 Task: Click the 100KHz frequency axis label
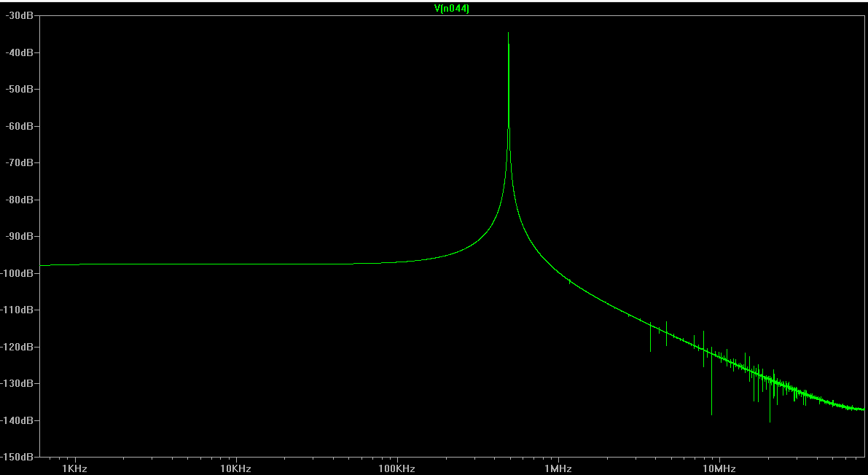click(397, 469)
